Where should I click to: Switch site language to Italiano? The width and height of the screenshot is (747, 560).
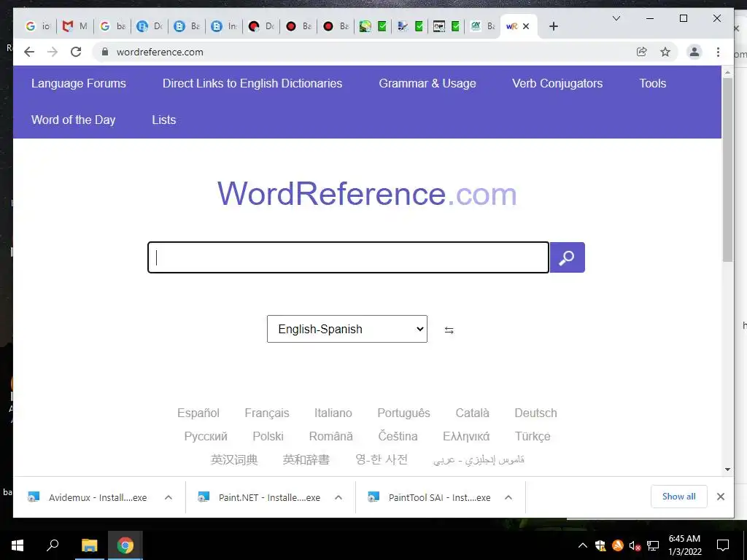[333, 413]
